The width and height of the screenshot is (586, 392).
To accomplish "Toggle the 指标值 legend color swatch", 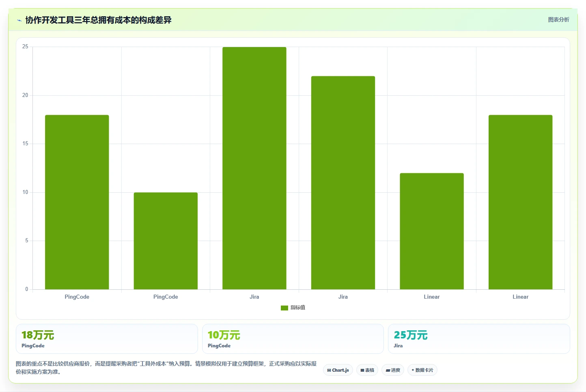I will (x=284, y=308).
